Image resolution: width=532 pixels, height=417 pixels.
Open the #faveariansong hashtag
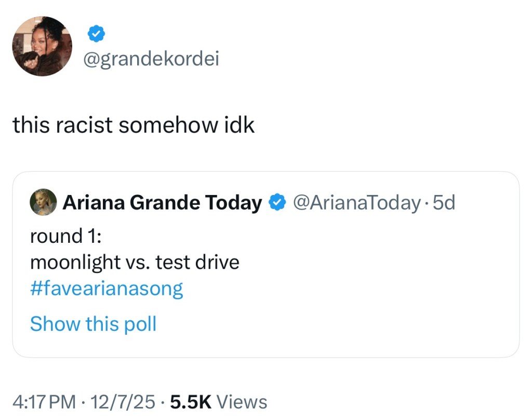[x=107, y=288]
